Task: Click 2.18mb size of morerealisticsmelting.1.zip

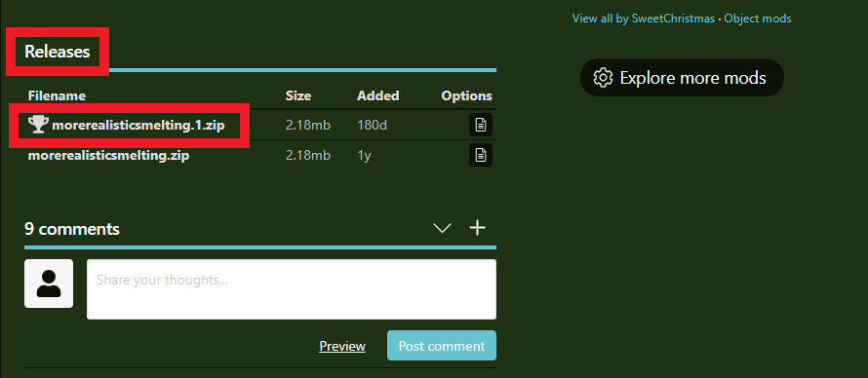Action: tap(308, 126)
